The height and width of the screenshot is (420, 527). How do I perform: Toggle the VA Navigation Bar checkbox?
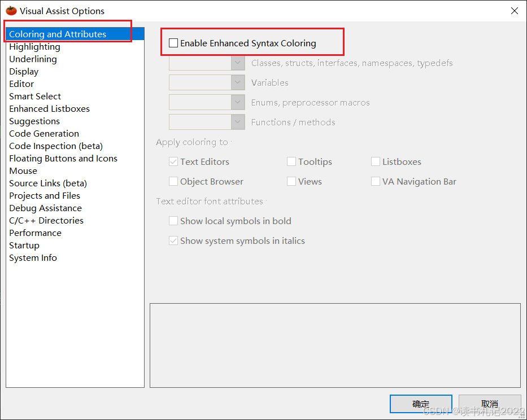point(376,181)
